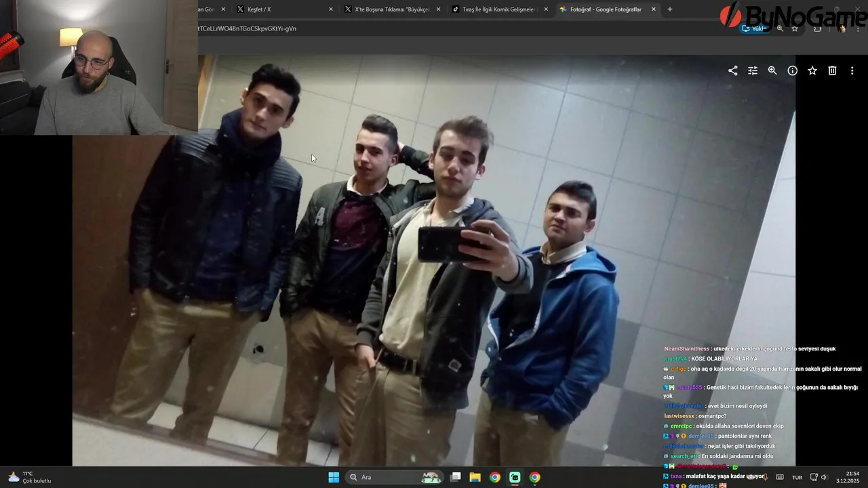868x488 pixels.
Task: Close the Keşfet / X tab
Action: (x=331, y=9)
